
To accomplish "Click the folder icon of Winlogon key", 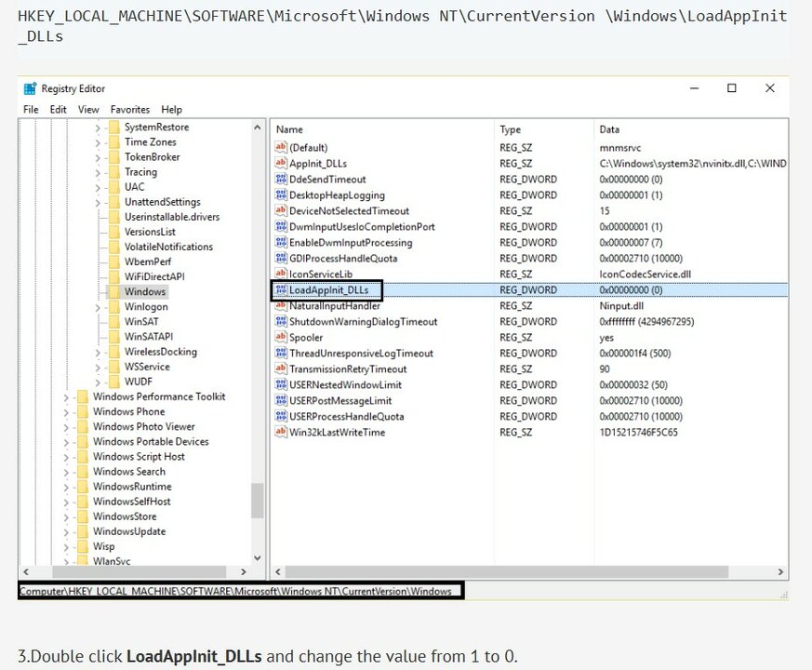I will 113,307.
